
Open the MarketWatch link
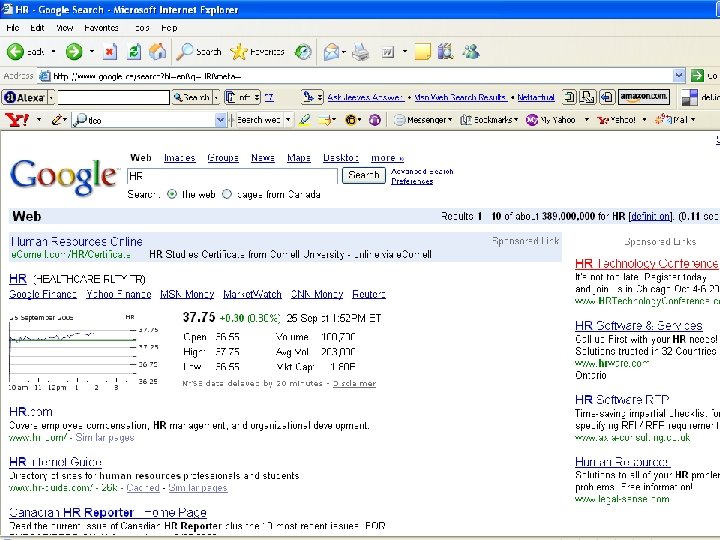tap(253, 294)
